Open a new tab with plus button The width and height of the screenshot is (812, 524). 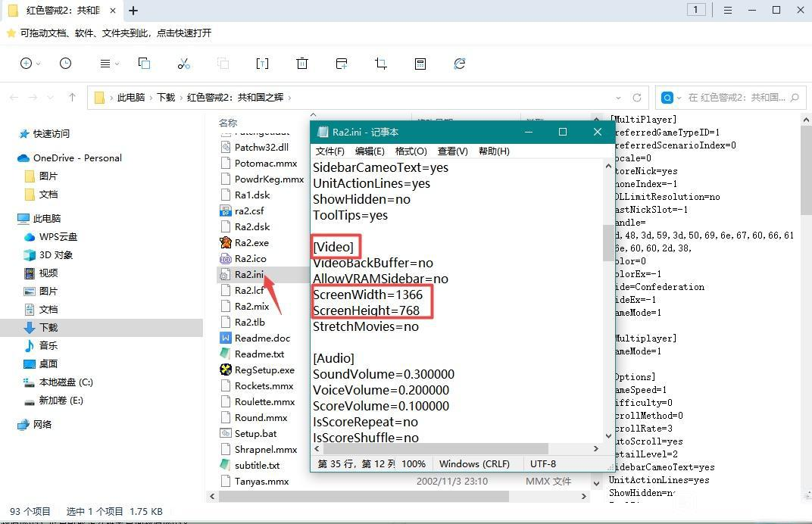click(133, 11)
